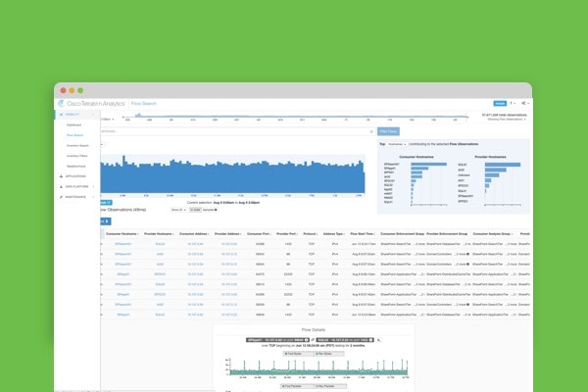The width and height of the screenshot is (588, 392).
Task: Open the share icon menu at top right
Action: click(524, 103)
